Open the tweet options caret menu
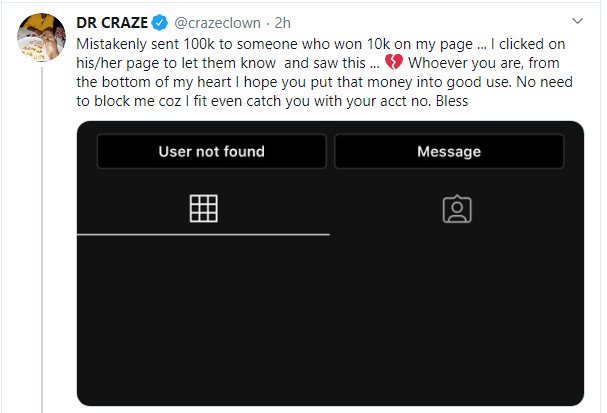The width and height of the screenshot is (607, 413). point(577,20)
